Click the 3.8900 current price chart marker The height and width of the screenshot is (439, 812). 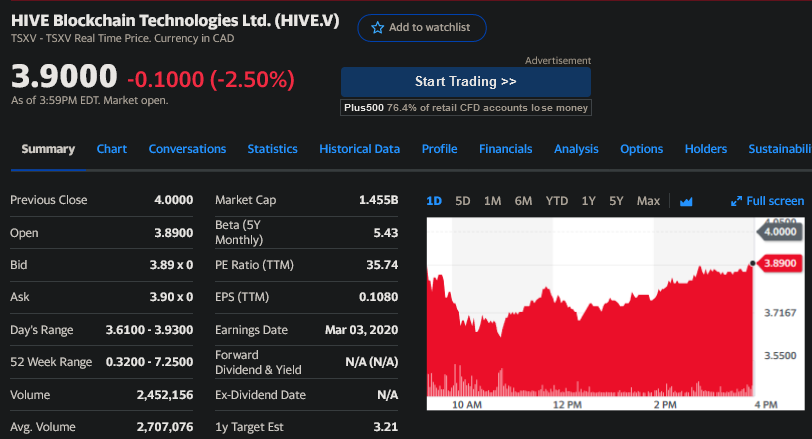778,263
